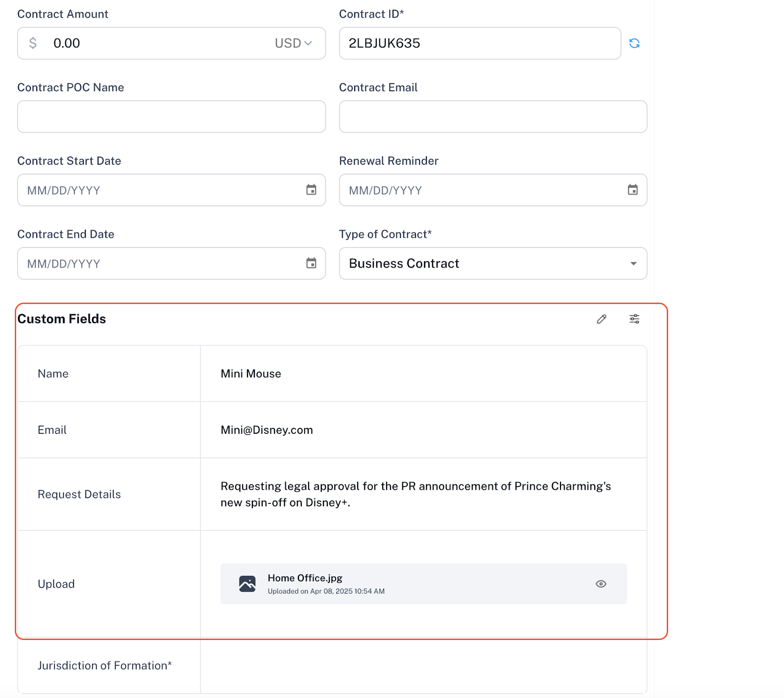Click the Contract POC Name field

171,117
